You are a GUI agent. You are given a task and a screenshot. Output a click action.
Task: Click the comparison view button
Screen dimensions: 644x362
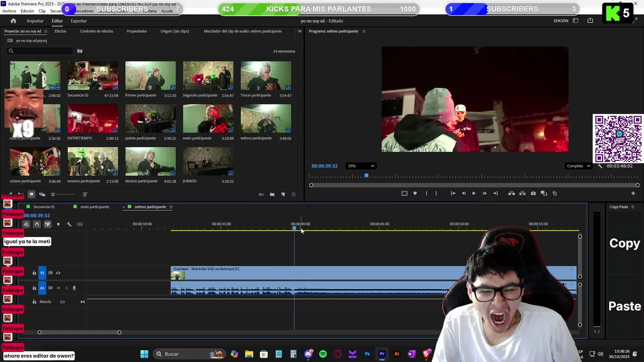pos(544,194)
